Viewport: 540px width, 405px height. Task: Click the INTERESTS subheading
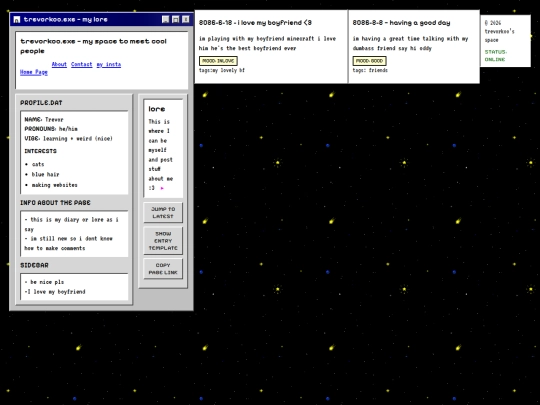[40, 151]
